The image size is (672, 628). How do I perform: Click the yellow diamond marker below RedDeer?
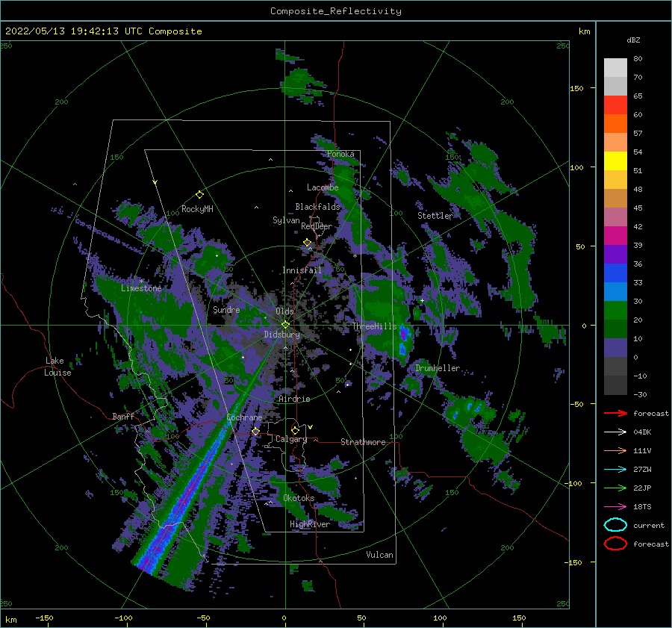pyautogui.click(x=308, y=243)
